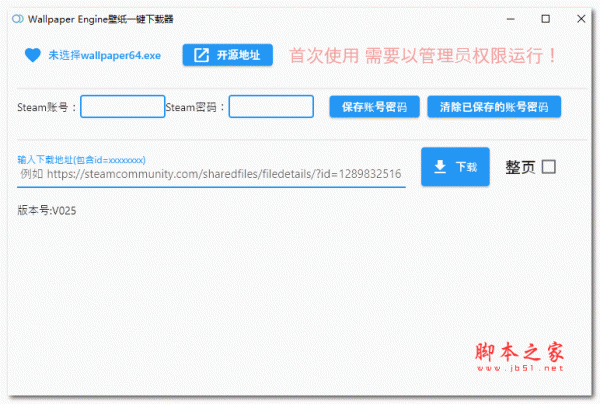
Task: Click the 版本号:V025 text
Action: 47,210
